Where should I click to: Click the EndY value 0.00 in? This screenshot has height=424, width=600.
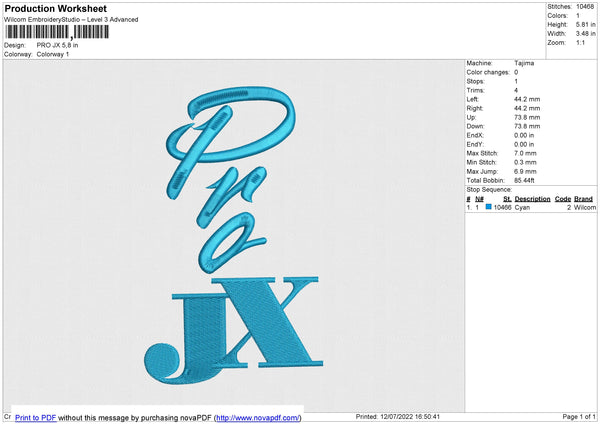pyautogui.click(x=524, y=144)
